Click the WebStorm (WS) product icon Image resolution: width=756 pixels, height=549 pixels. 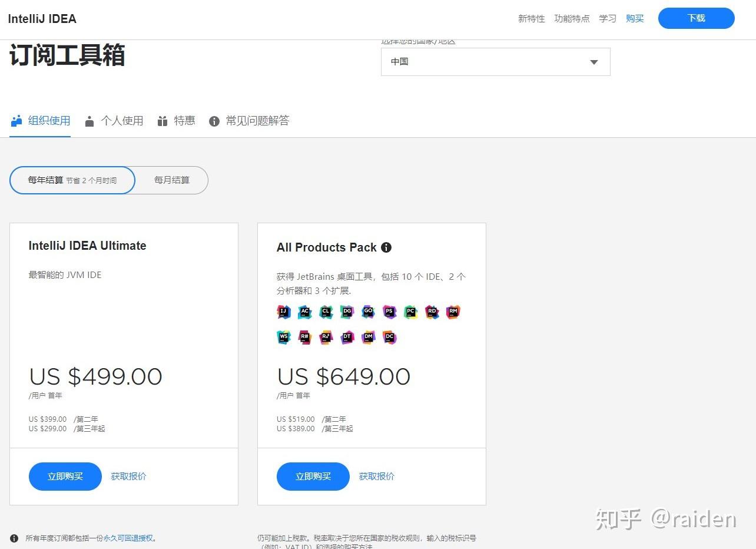point(284,338)
